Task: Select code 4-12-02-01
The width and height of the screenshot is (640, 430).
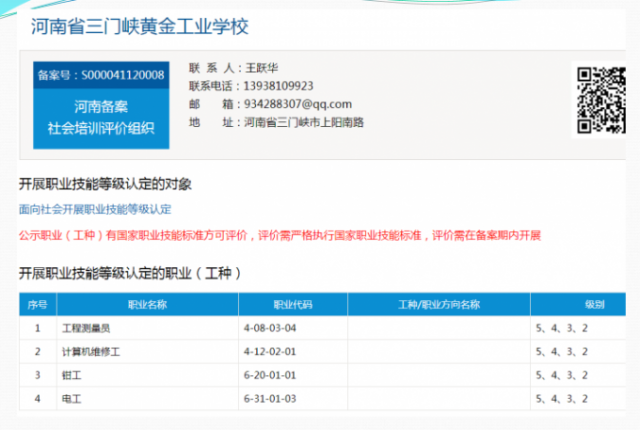Action: (x=270, y=352)
